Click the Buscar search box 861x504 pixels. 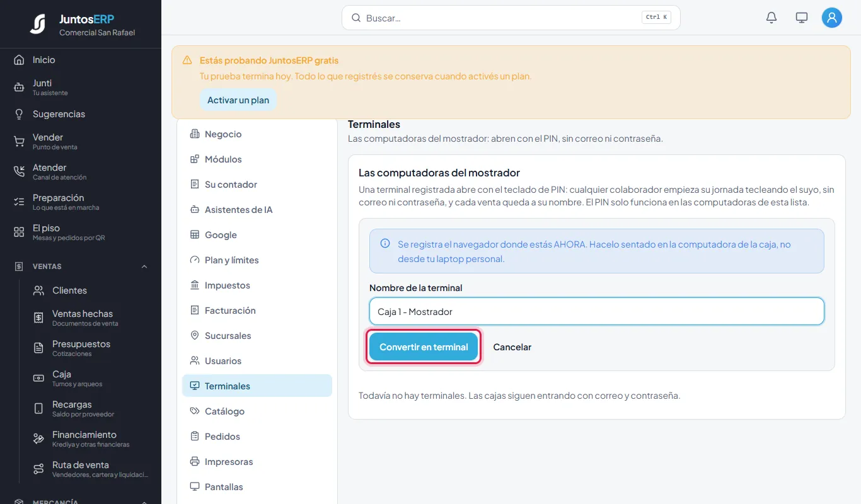point(511,18)
